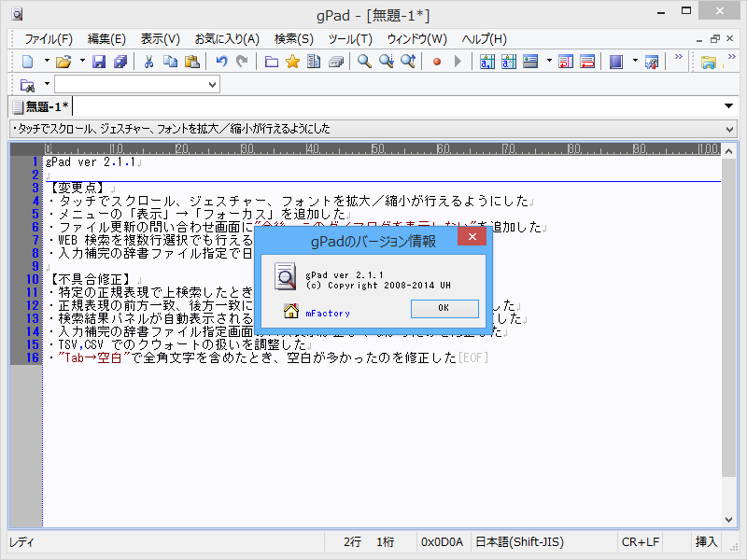Click the yellow folder explorer icon
The width and height of the screenshot is (747, 560).
pos(709,62)
